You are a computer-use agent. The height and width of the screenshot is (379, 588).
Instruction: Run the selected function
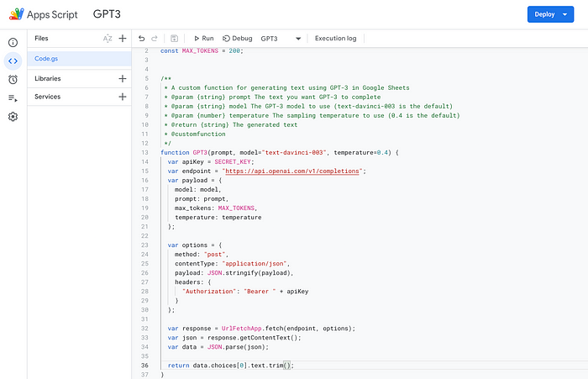203,39
